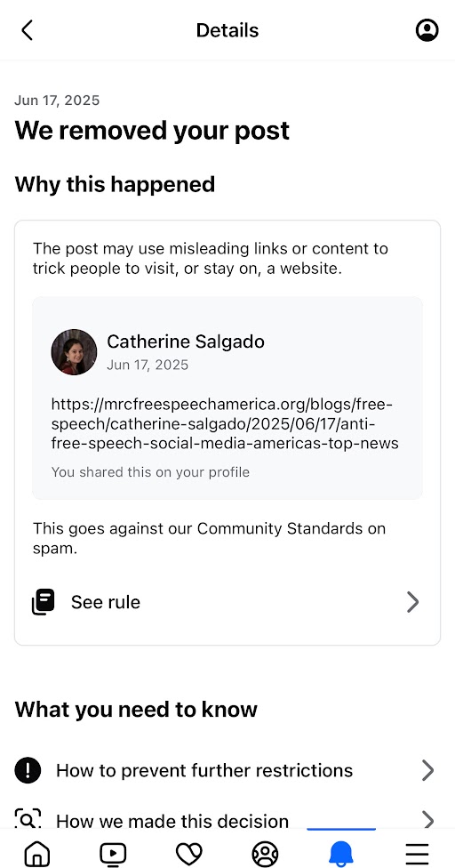Screen dimensions: 455x868
Task: Open the mrcfreespeechamerica.org post link
Action: (x=225, y=424)
